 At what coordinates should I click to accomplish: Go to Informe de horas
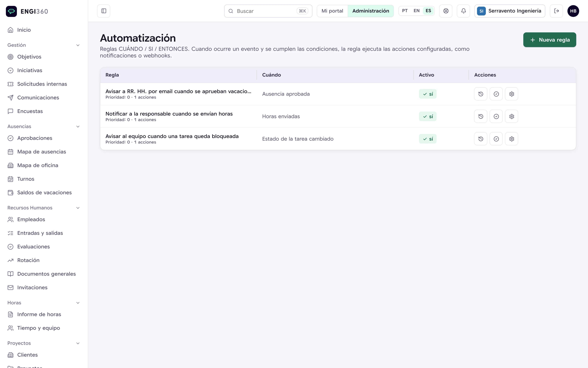[44, 314]
